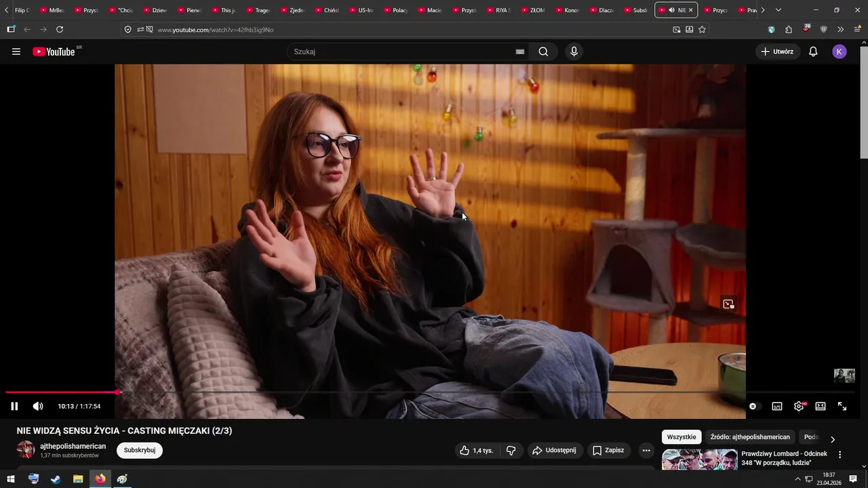
Task: Go back in browser history
Action: click(27, 29)
